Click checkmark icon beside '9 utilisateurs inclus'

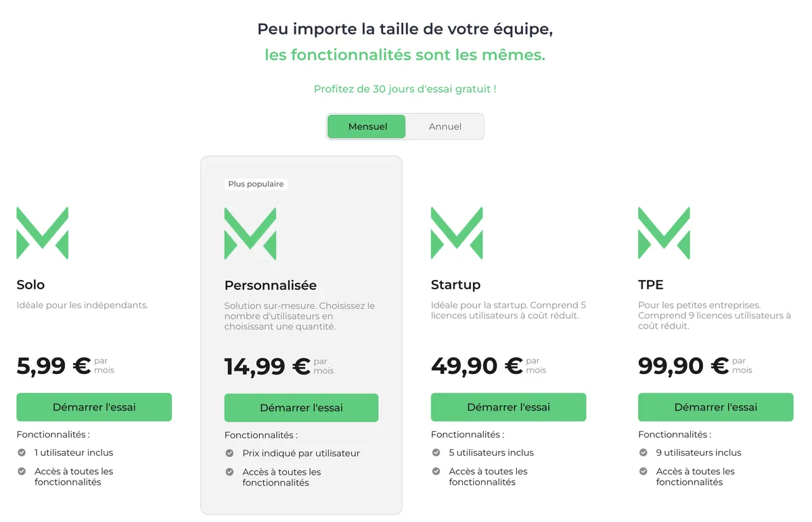643,452
